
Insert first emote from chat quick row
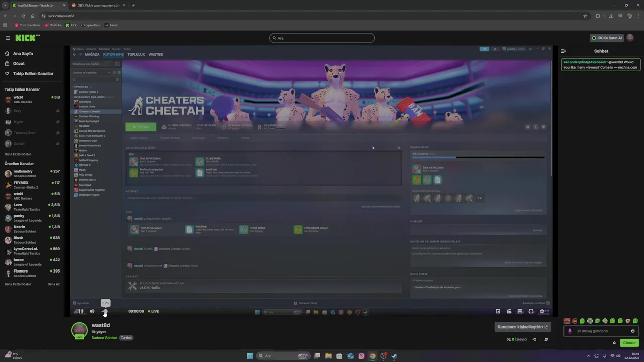pos(567,321)
